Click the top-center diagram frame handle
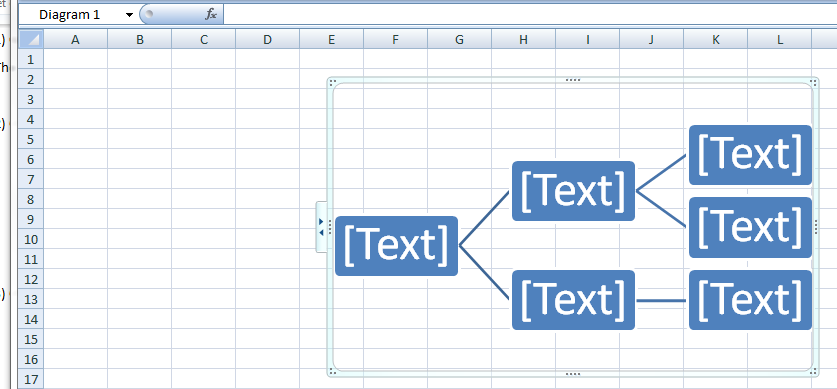 pyautogui.click(x=572, y=80)
